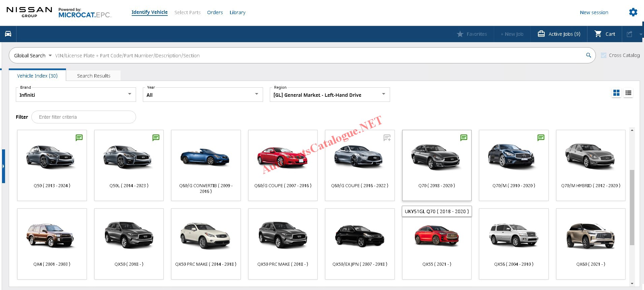Image resolution: width=644 pixels, height=290 pixels.
Task: Add note on Q60/G Coupe 2016-2022 card
Action: pos(387,138)
